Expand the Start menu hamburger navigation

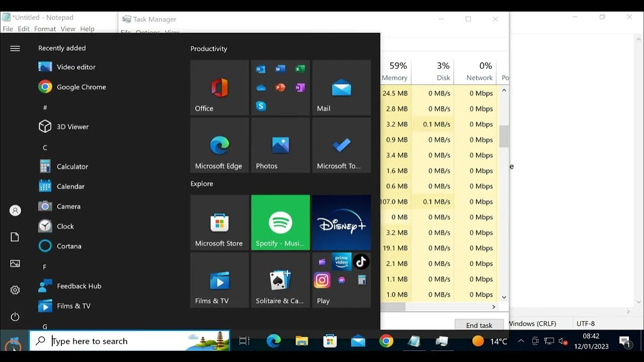pyautogui.click(x=15, y=48)
